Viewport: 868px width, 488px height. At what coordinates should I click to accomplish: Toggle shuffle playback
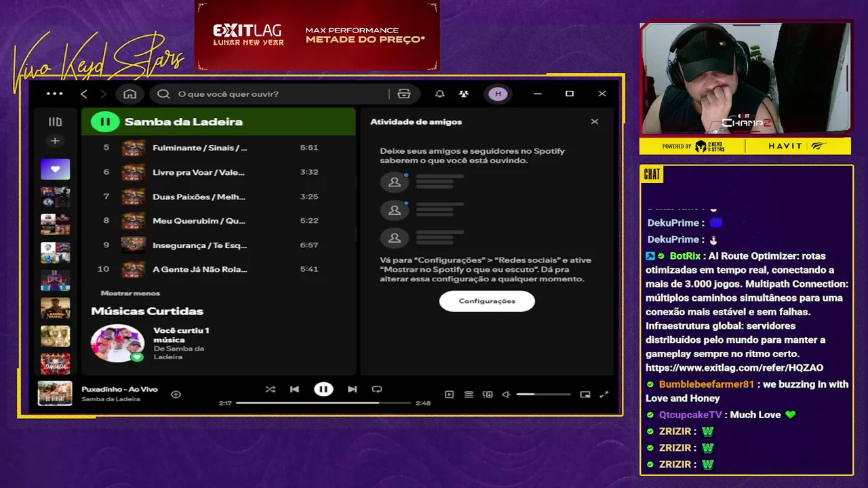[x=270, y=389]
